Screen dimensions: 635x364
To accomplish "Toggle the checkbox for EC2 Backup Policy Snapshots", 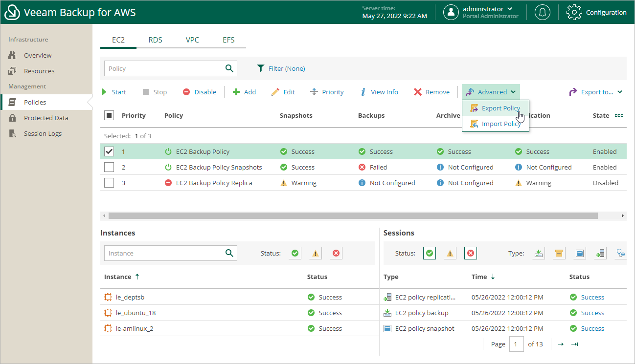I will coord(109,167).
